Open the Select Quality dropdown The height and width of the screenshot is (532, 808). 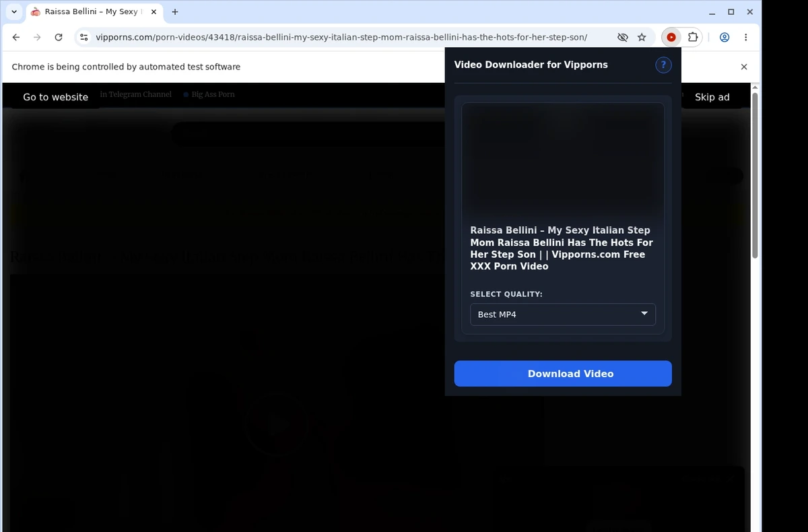(x=563, y=314)
